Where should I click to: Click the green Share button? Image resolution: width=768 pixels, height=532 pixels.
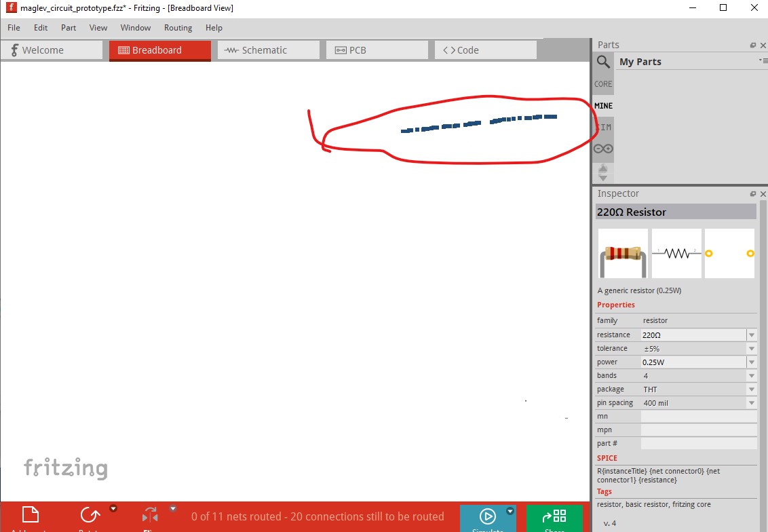pos(554,518)
